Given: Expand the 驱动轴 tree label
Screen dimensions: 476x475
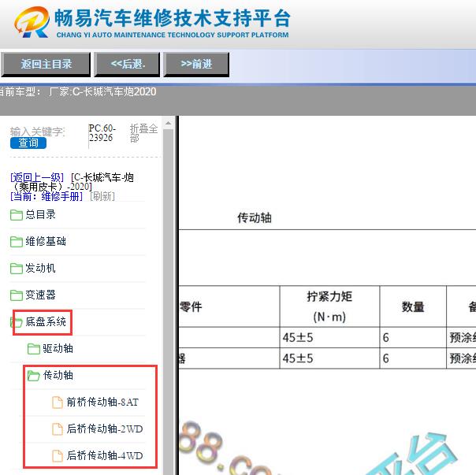Looking at the screenshot, I should 58,348.
